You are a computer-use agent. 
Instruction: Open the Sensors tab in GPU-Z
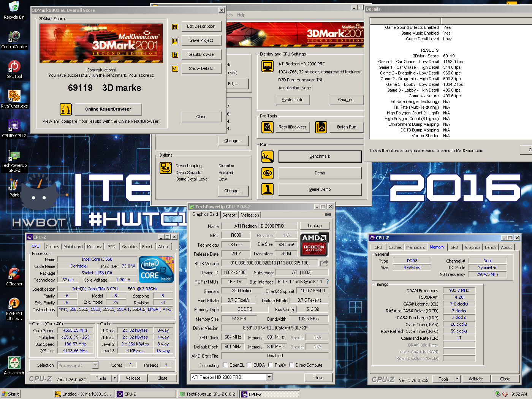tap(230, 215)
